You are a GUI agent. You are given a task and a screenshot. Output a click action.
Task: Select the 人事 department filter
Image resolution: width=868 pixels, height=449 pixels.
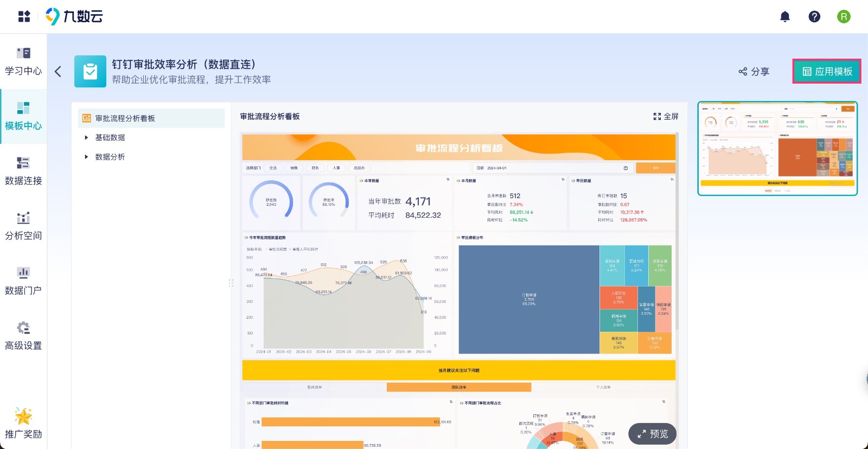click(336, 168)
